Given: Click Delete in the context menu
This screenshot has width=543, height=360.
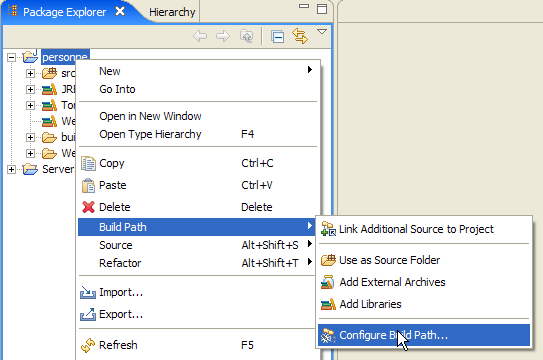Looking at the screenshot, I should (197, 207).
